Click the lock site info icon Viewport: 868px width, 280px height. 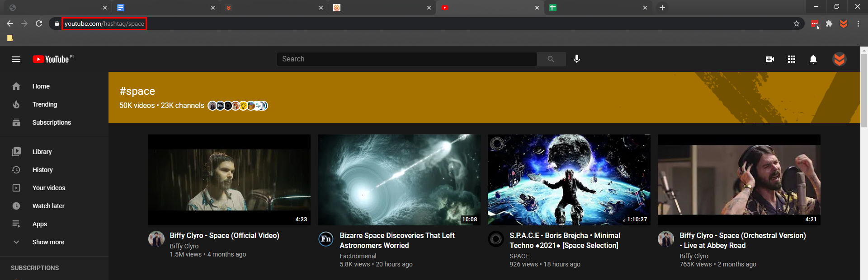click(x=57, y=23)
